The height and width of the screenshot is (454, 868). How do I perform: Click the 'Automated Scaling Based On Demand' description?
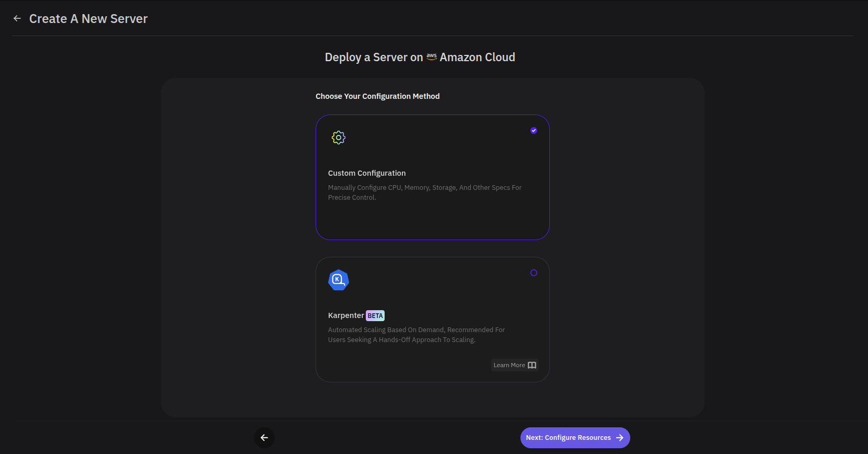tap(416, 335)
